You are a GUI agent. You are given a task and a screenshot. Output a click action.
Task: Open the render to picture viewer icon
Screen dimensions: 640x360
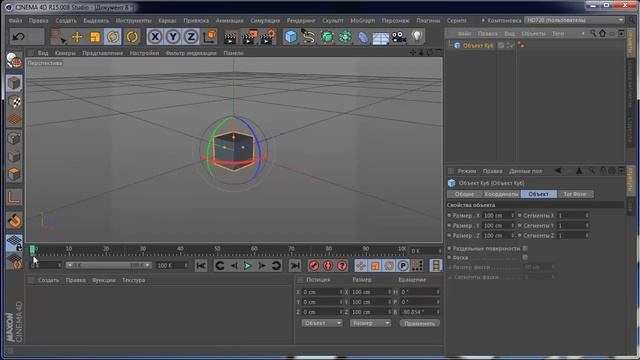point(249,37)
